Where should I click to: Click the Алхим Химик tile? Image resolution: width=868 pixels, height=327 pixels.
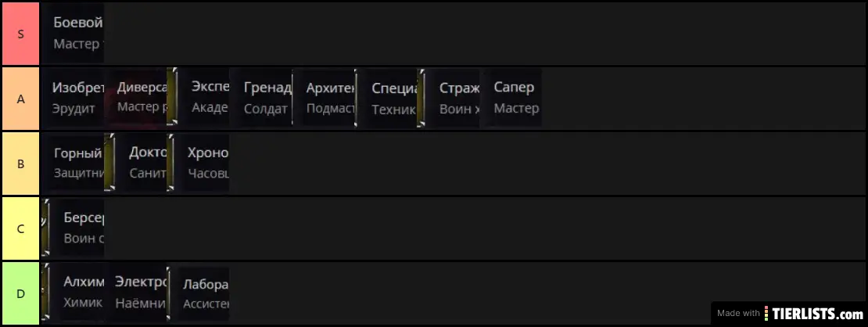tap(73, 293)
